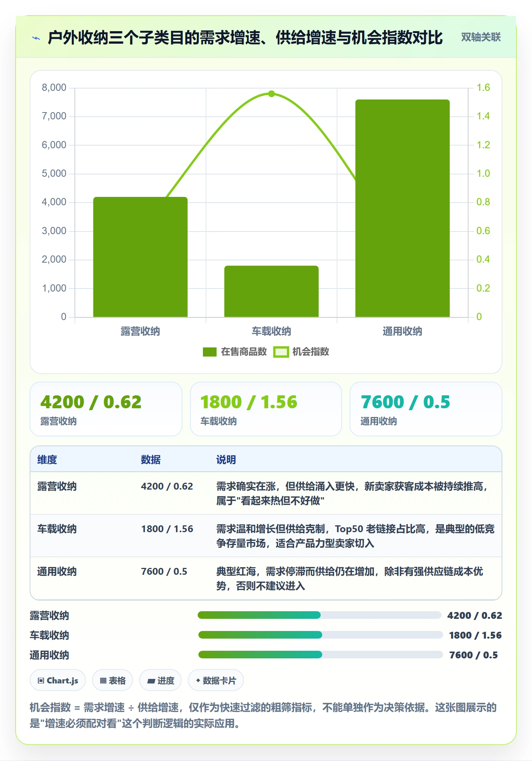
Task: Open the 7600 / 0.5 data card
Action: [x=426, y=409]
